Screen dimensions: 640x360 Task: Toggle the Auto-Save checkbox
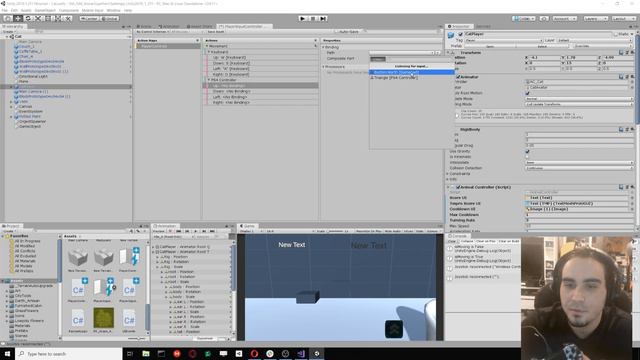pos(337,31)
